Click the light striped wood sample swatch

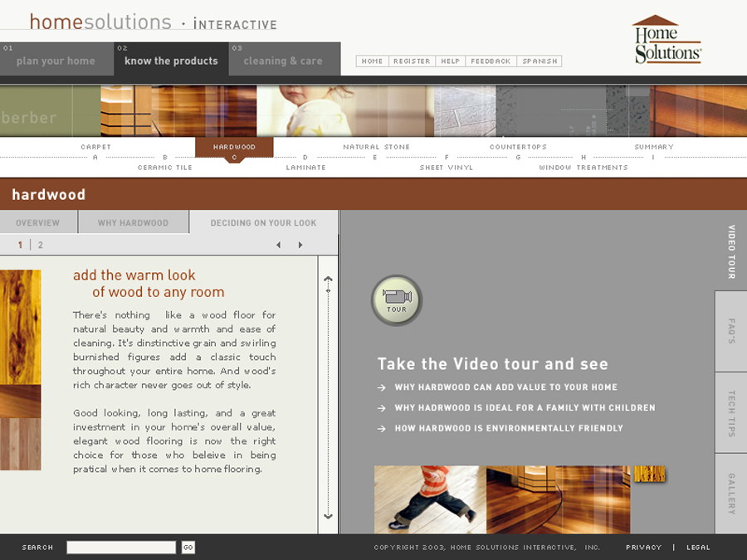[x=21, y=444]
